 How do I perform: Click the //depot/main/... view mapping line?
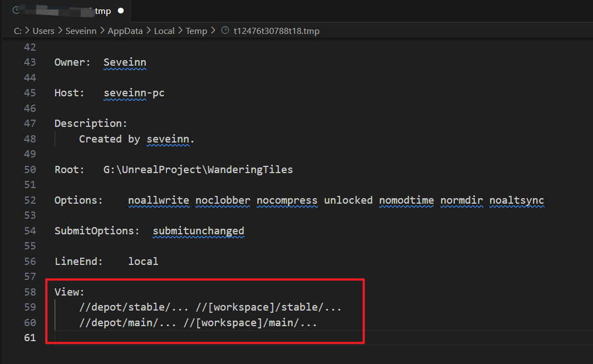tap(198, 322)
